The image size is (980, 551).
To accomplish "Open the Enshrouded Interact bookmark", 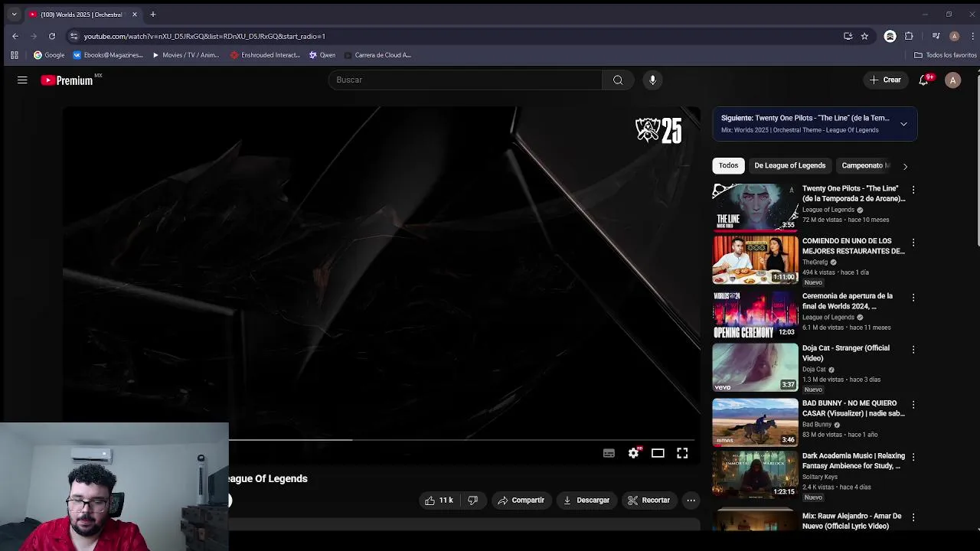I will pos(265,55).
